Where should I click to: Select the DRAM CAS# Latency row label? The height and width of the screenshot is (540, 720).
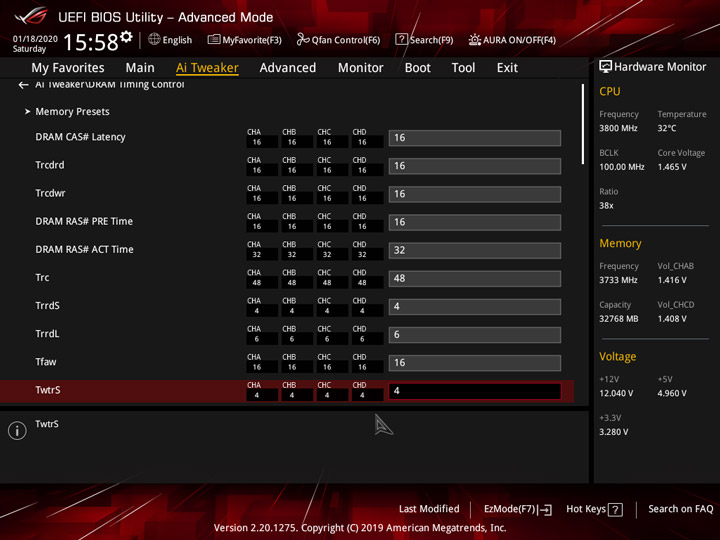pyautogui.click(x=80, y=137)
